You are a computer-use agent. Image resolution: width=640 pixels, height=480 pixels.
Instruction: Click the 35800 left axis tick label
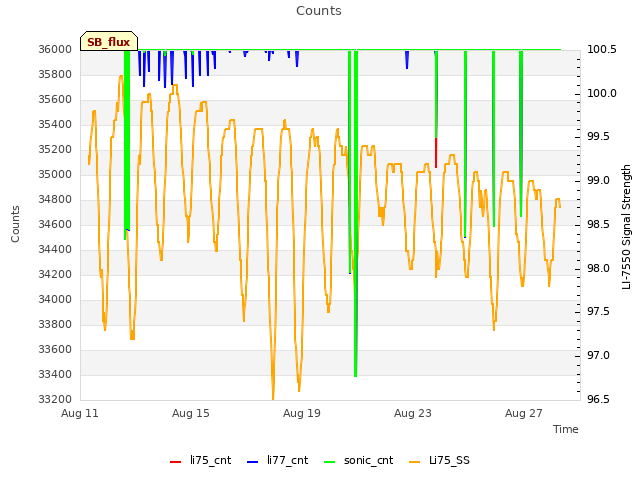(55, 74)
